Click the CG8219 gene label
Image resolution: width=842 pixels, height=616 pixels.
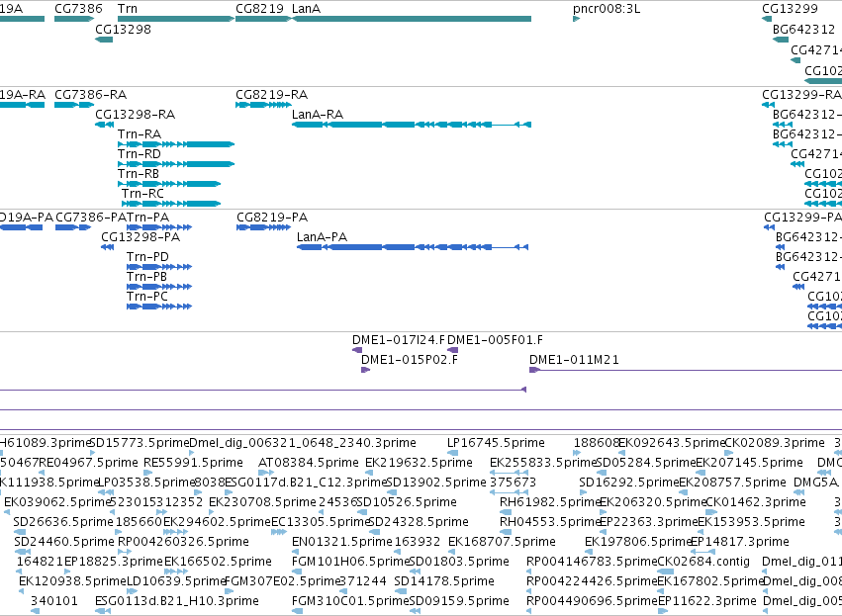[259, 9]
